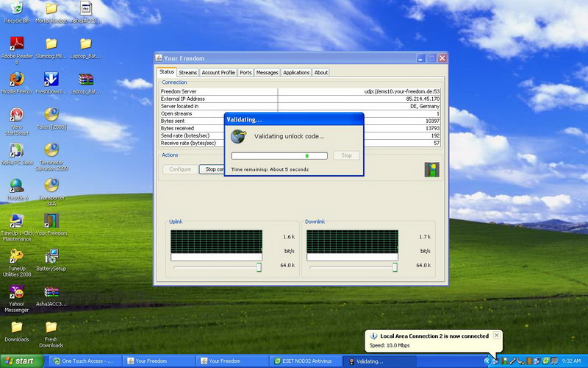The width and height of the screenshot is (588, 368).
Task: Open the Windows start menu
Action: tap(22, 361)
